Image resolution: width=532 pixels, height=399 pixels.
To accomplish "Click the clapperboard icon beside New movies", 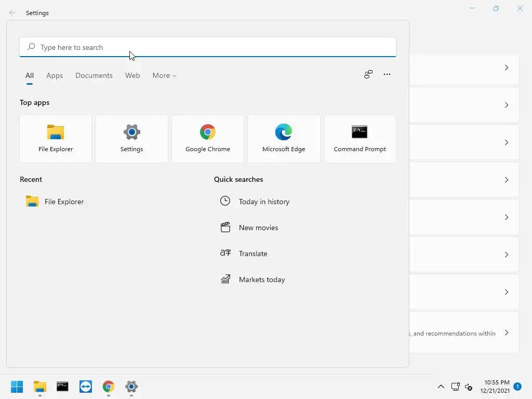I will 225,227.
